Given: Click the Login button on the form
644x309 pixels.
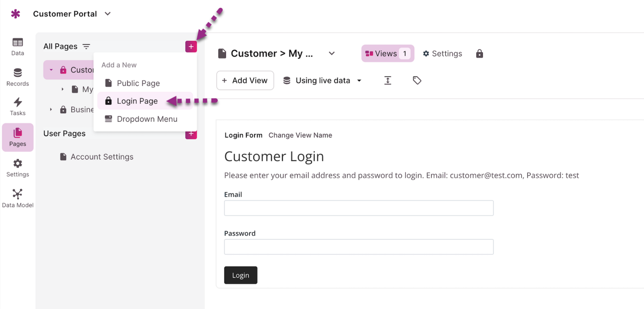Looking at the screenshot, I should (240, 275).
